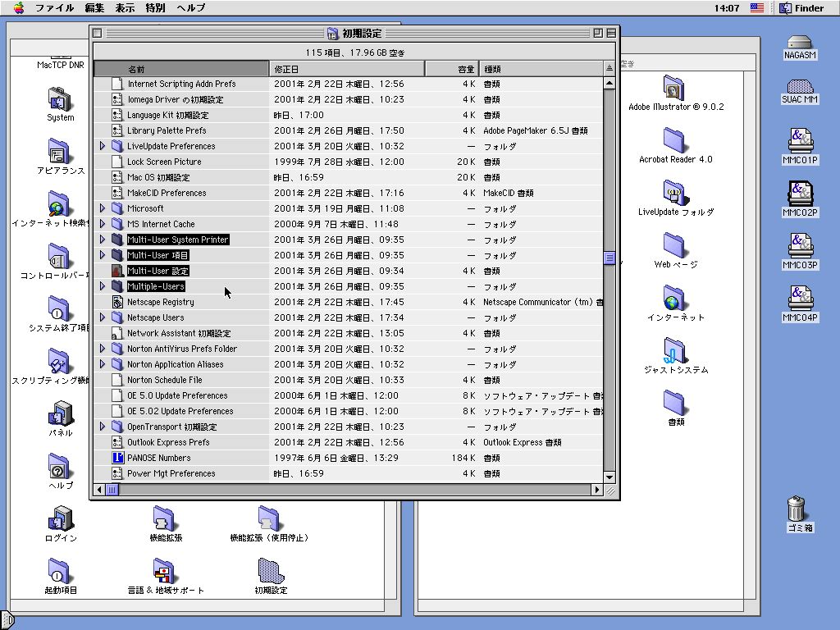
Task: Click the horizontal scrollbar thumb in 初期設定 window
Action: tap(112, 489)
